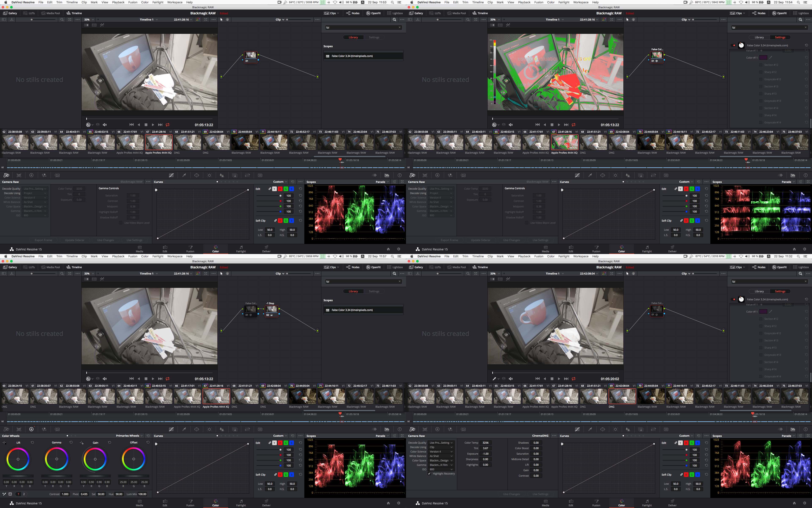Open Playback menu in top-left window
812x508 pixels.
tap(118, 2)
